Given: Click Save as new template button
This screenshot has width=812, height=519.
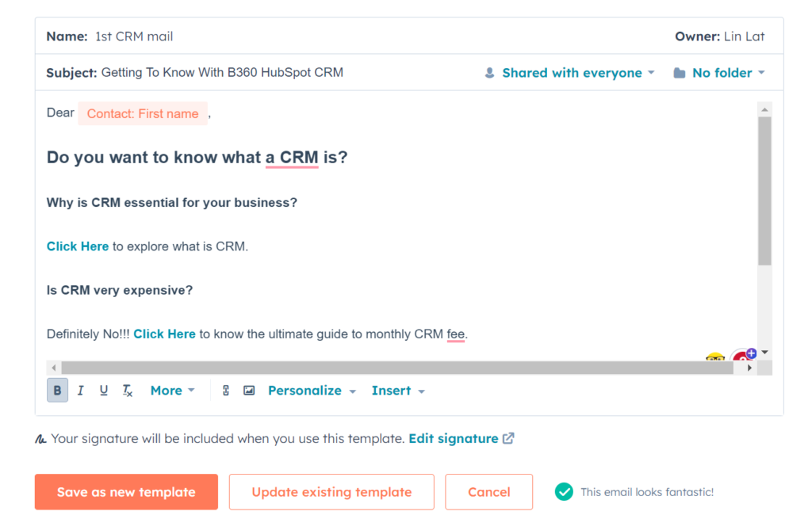Looking at the screenshot, I should (x=126, y=492).
